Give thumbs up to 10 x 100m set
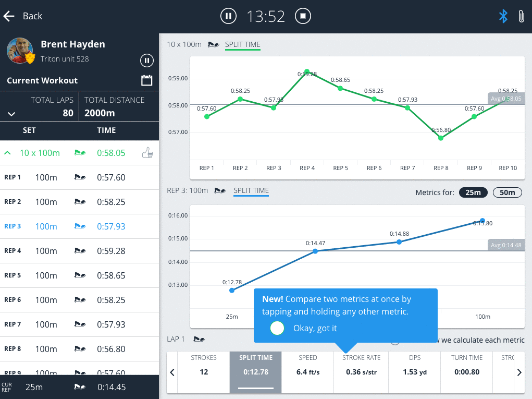The image size is (532, 399). (147, 153)
